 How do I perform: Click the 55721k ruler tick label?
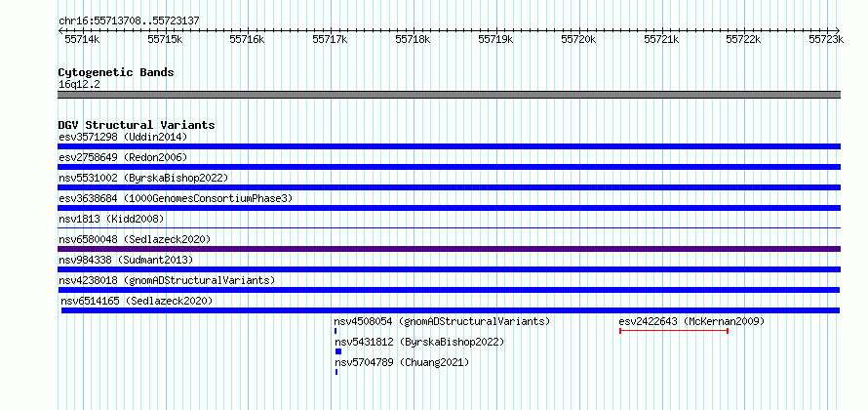(661, 39)
